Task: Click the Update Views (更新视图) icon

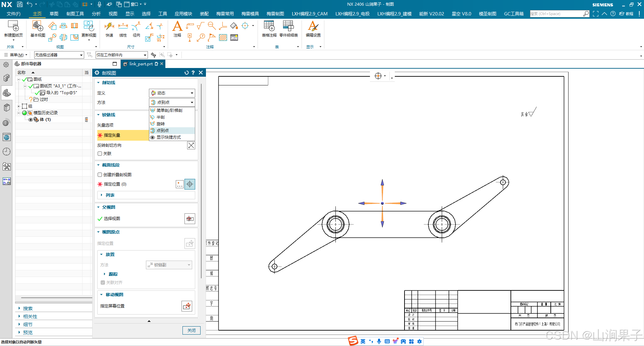Action: tap(89, 26)
